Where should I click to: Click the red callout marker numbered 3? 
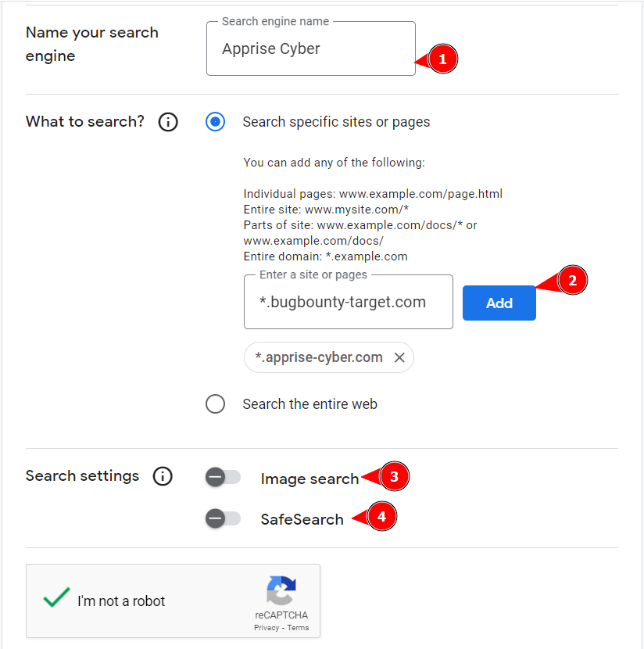(393, 476)
